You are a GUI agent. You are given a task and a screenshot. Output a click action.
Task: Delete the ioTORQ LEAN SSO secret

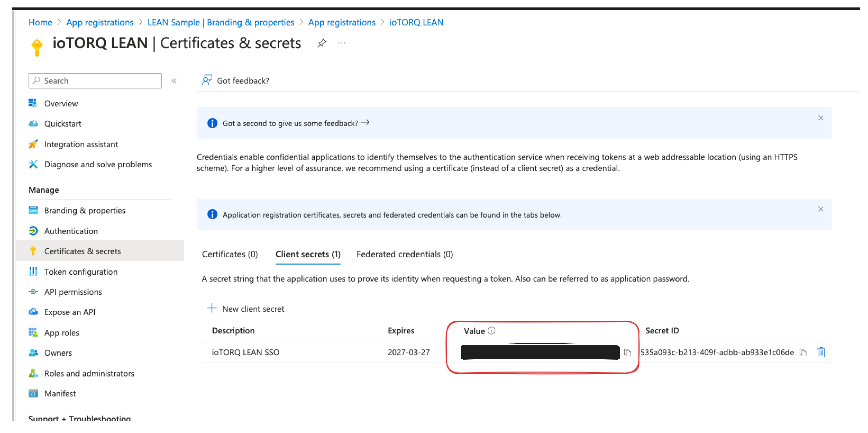[x=821, y=352]
